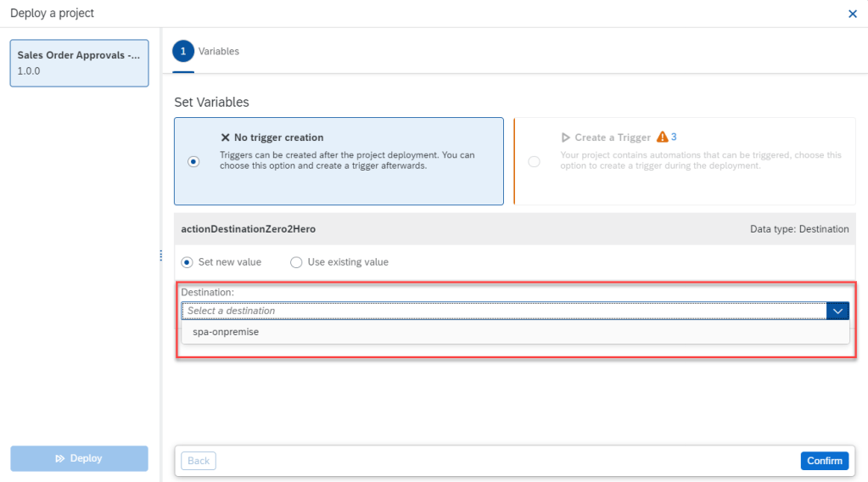This screenshot has height=482, width=868.
Task: Close the Deploy a project dialog
Action: tap(852, 14)
